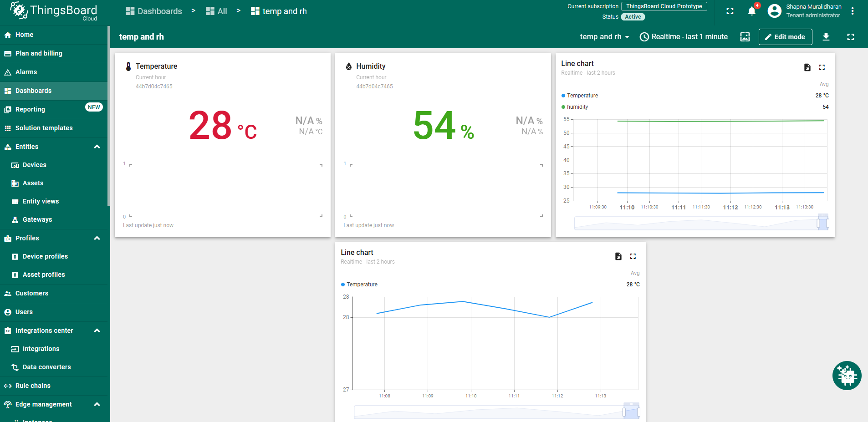Open the AI assistant robot icon
The height and width of the screenshot is (422, 868).
tap(847, 376)
